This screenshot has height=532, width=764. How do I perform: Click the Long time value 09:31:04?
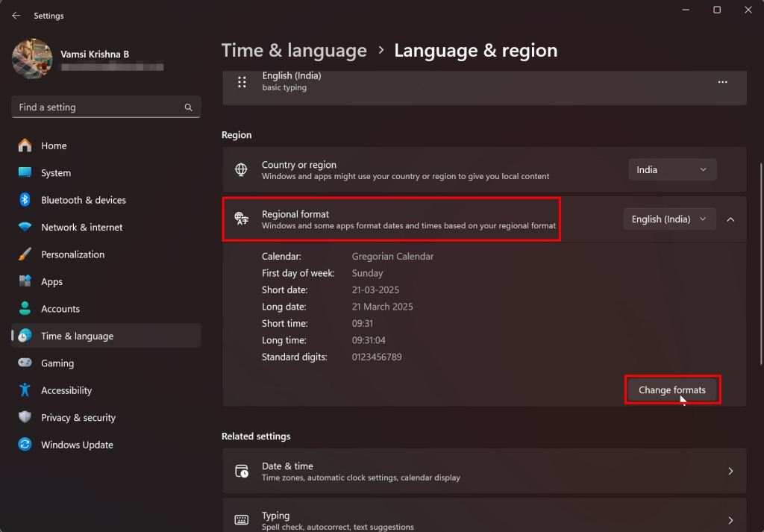point(369,340)
